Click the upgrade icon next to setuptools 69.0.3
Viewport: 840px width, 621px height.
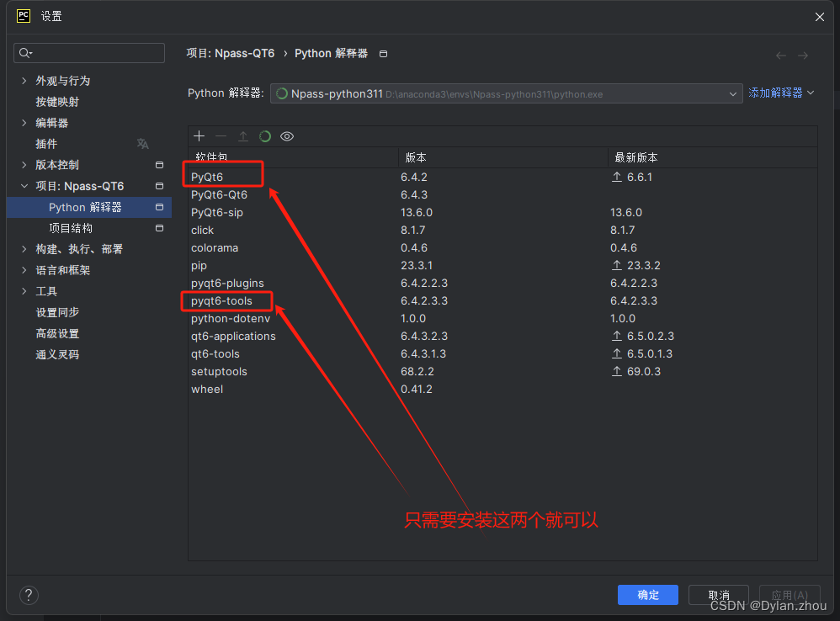pyautogui.click(x=616, y=371)
